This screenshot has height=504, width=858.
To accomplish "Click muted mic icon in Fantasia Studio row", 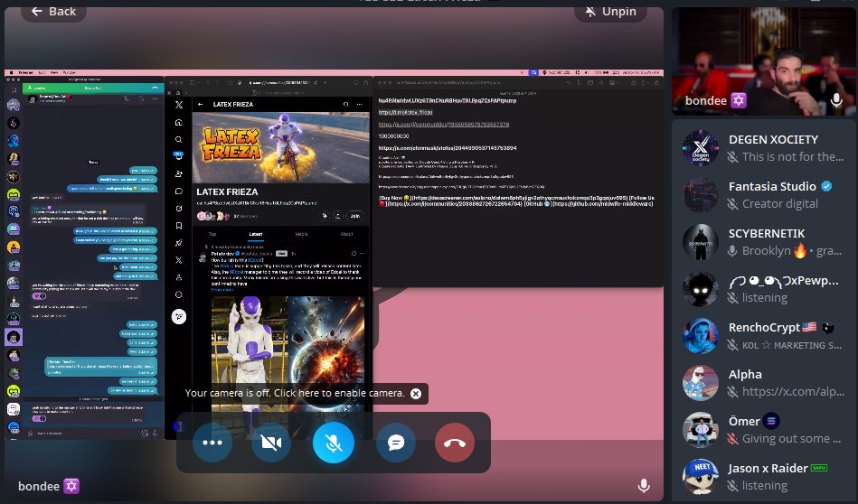I will click(x=732, y=204).
